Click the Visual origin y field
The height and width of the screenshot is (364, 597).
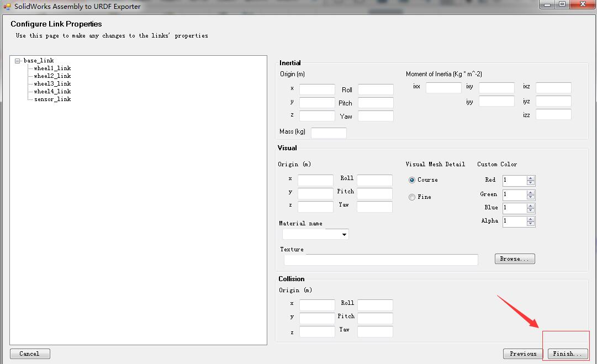click(316, 193)
